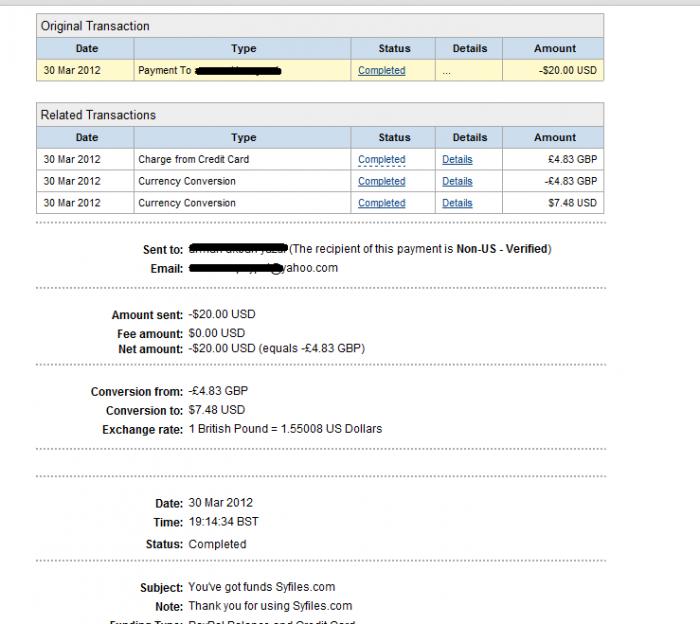Screen dimensions: 700x624
Task: Open Details link for Charge from Credit Card
Action: point(457,160)
